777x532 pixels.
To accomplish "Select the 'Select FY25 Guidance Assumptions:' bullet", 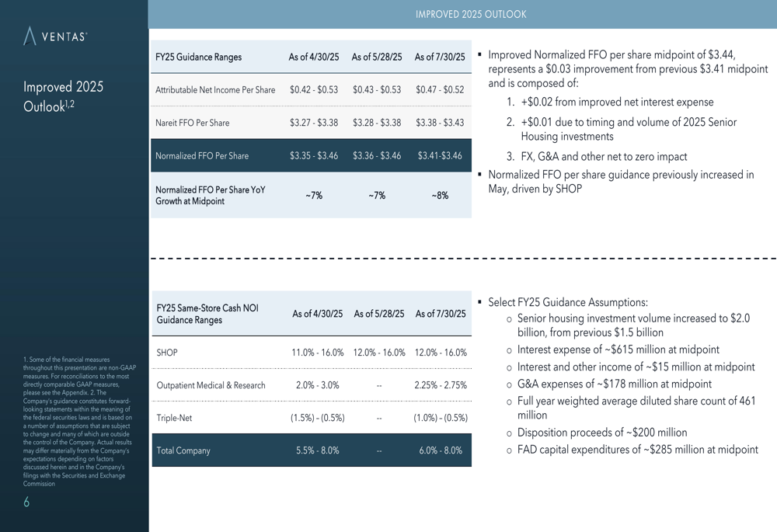I will coord(568,302).
